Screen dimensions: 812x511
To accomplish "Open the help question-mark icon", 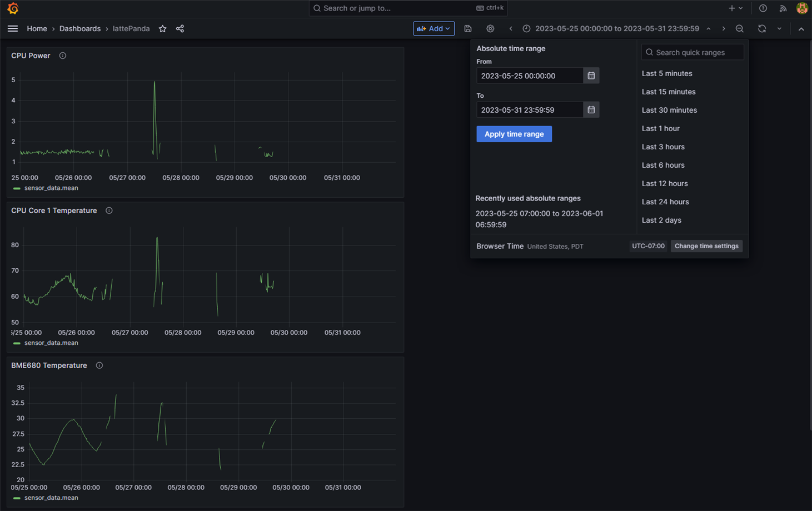I will 763,8.
